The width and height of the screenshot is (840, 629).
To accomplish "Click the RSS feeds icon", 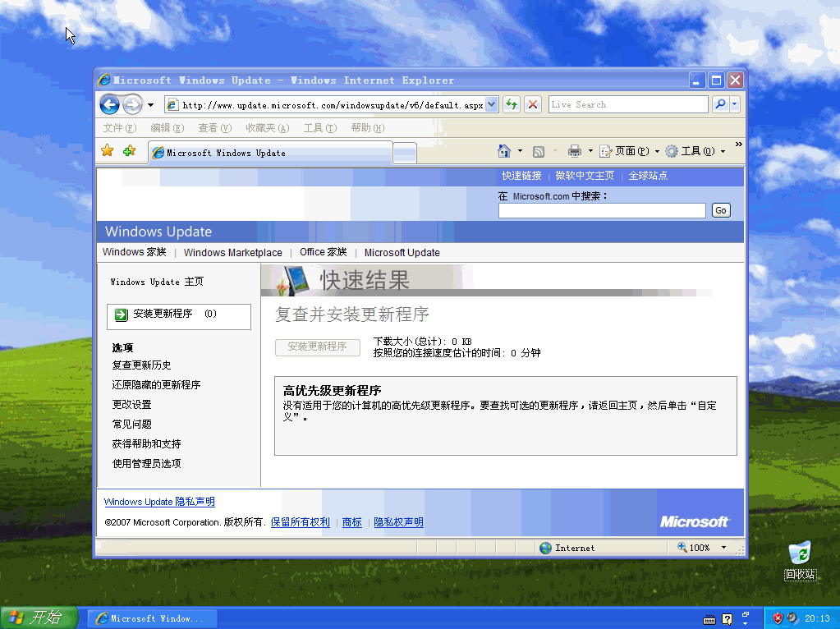I will pyautogui.click(x=539, y=152).
